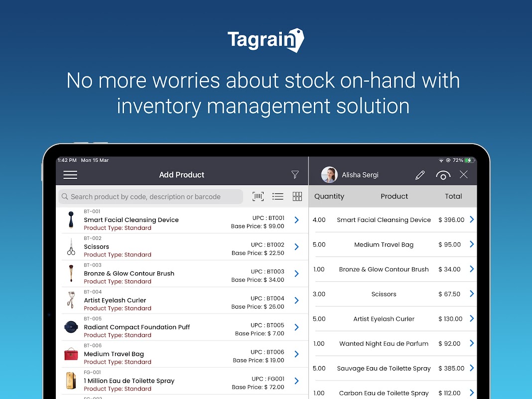Toggle the eye preview icon

443,175
